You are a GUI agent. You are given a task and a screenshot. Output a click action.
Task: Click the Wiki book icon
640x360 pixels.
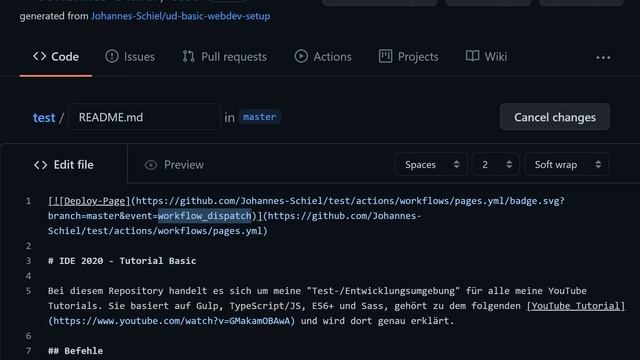point(473,56)
